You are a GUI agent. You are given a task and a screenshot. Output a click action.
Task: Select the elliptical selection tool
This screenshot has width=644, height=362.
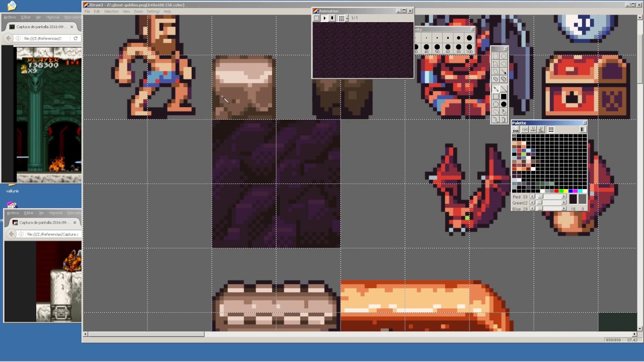click(x=504, y=56)
